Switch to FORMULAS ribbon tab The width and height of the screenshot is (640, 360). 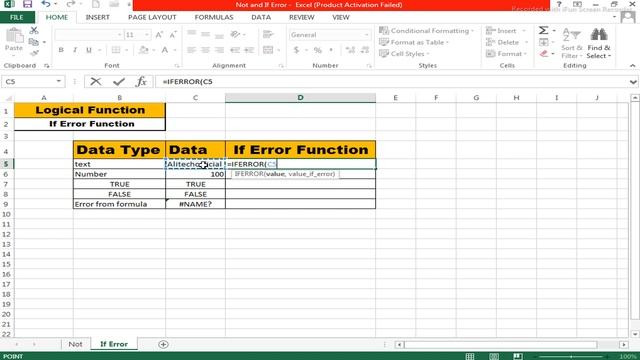click(x=214, y=17)
